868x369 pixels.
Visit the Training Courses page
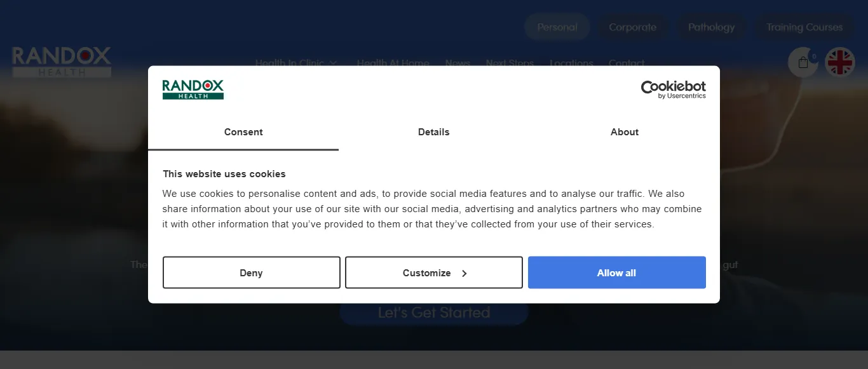(804, 27)
